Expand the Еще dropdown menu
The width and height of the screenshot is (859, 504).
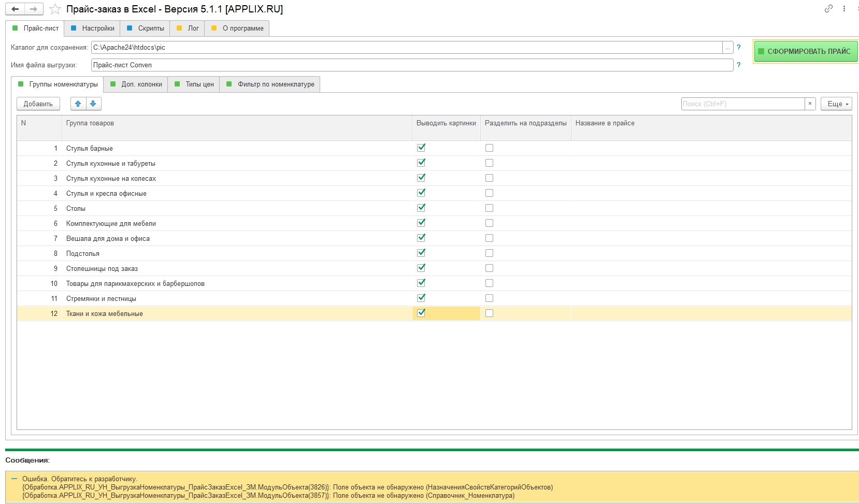(x=836, y=104)
